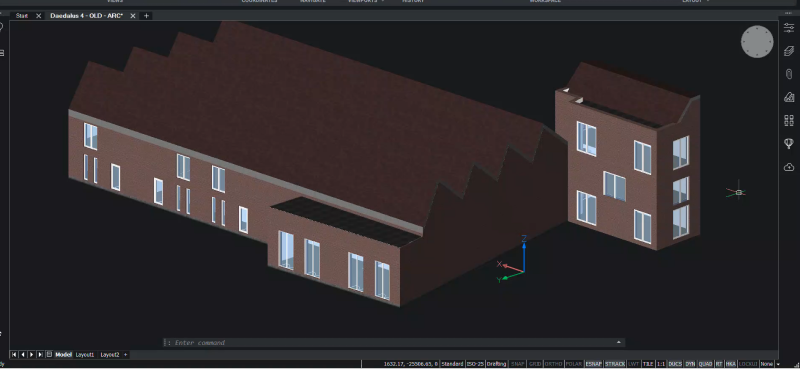Open the Blocks library grid icon
Viewport: 800px width, 369px height.
point(789,120)
